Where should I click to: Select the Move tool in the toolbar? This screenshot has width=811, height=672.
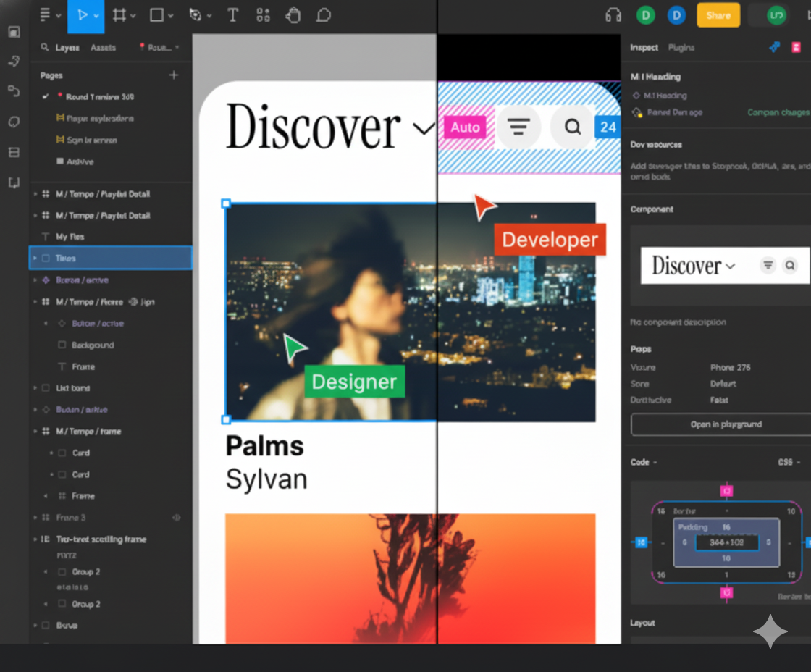coord(82,14)
